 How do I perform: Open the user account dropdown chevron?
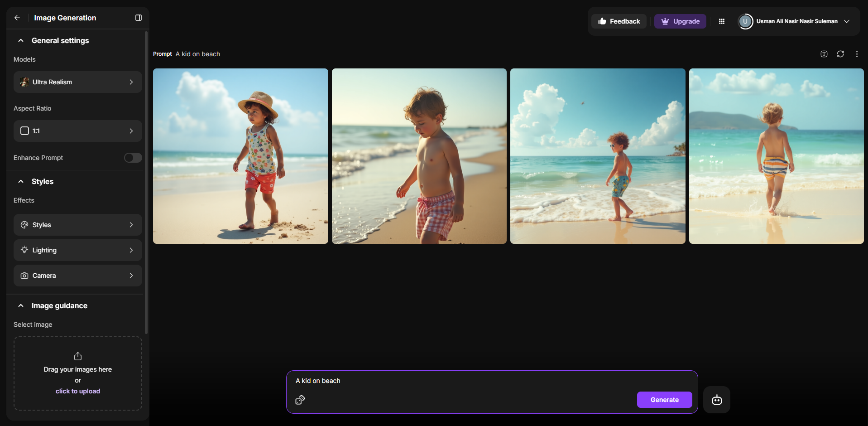coord(847,21)
